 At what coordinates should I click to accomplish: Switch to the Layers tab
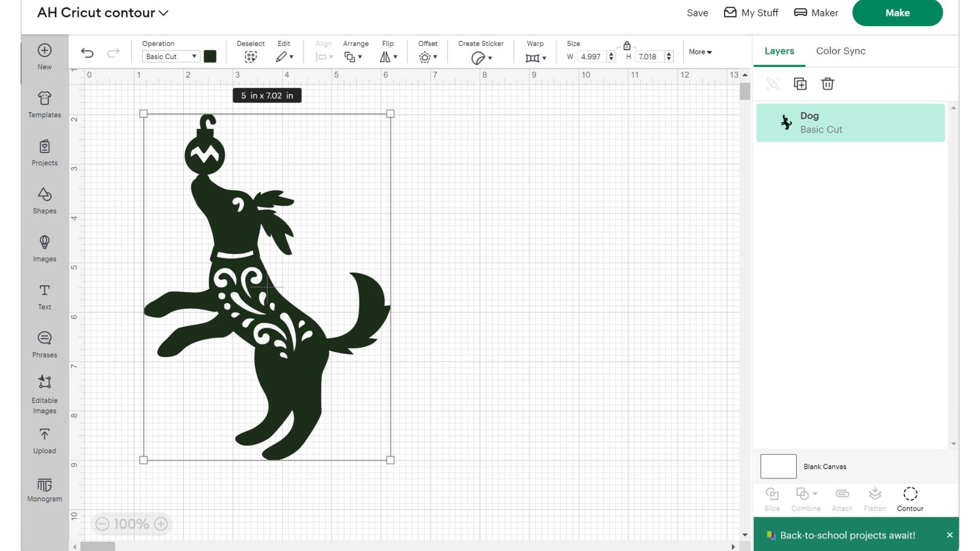pos(780,50)
